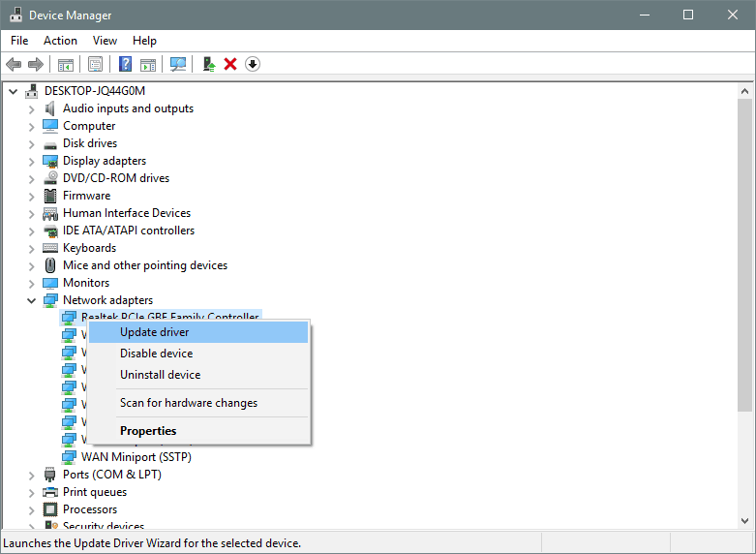756x554 pixels.
Task: Expand the Ports (COM & LPT) node
Action: click(31, 475)
